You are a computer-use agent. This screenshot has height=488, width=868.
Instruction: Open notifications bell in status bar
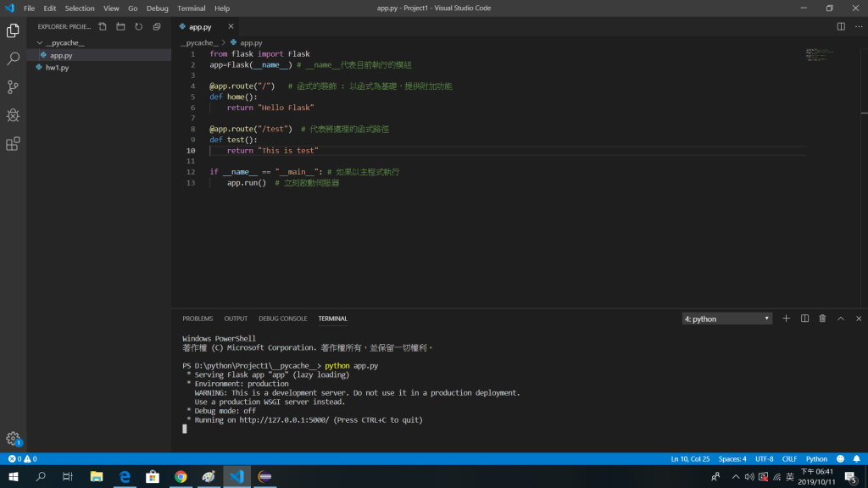(x=856, y=458)
